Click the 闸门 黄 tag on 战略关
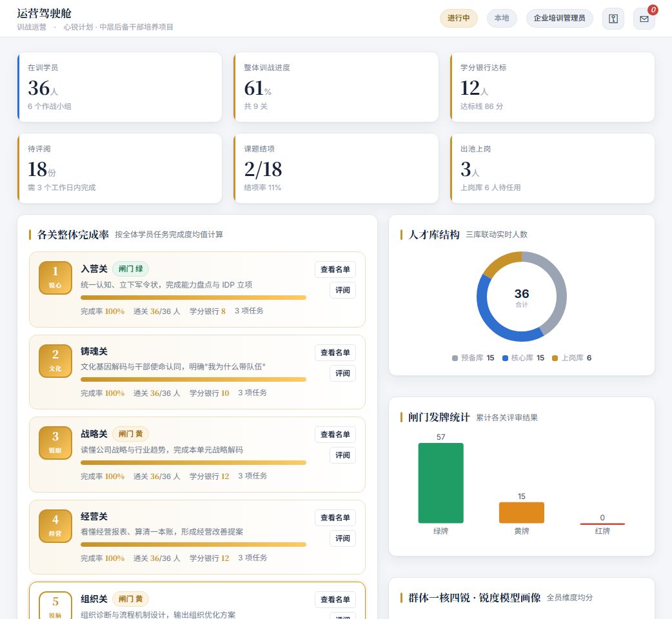This screenshot has height=619, width=672. click(131, 433)
